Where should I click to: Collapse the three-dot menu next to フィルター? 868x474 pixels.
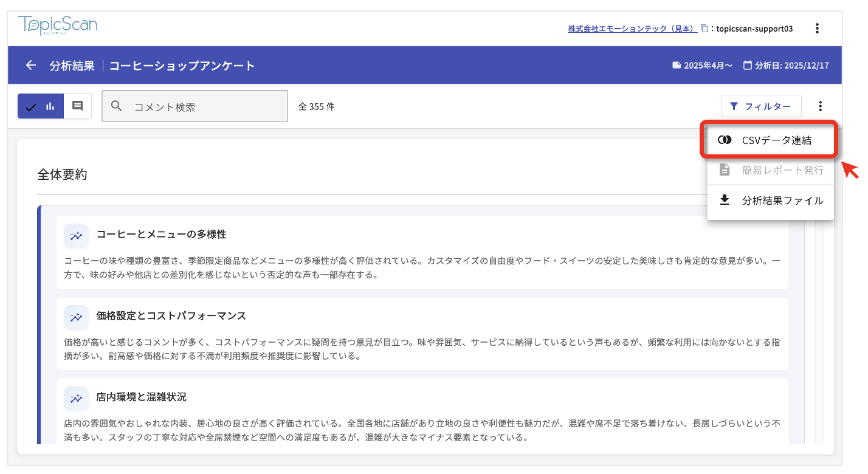821,106
